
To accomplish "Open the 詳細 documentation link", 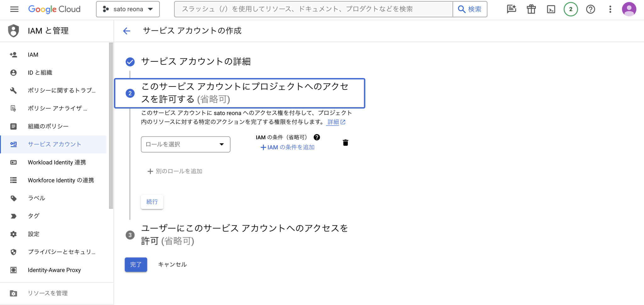I will pyautogui.click(x=333, y=122).
